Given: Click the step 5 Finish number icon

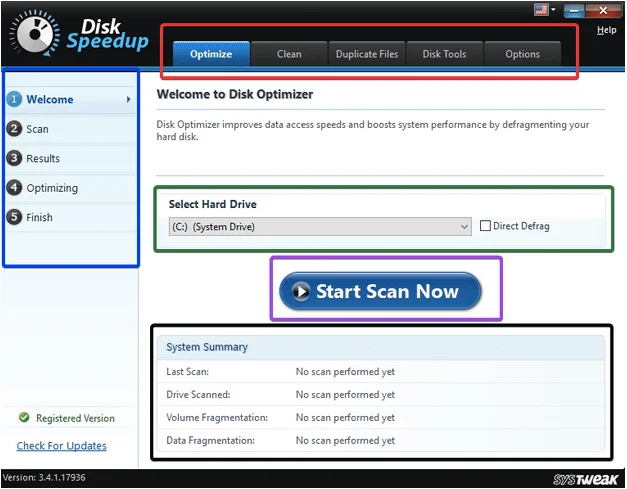Looking at the screenshot, I should [14, 217].
